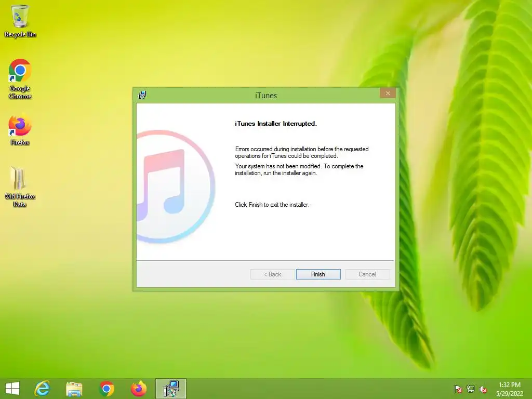Click the 'Click Finish to exit' text
This screenshot has height=399, width=532.
click(272, 205)
